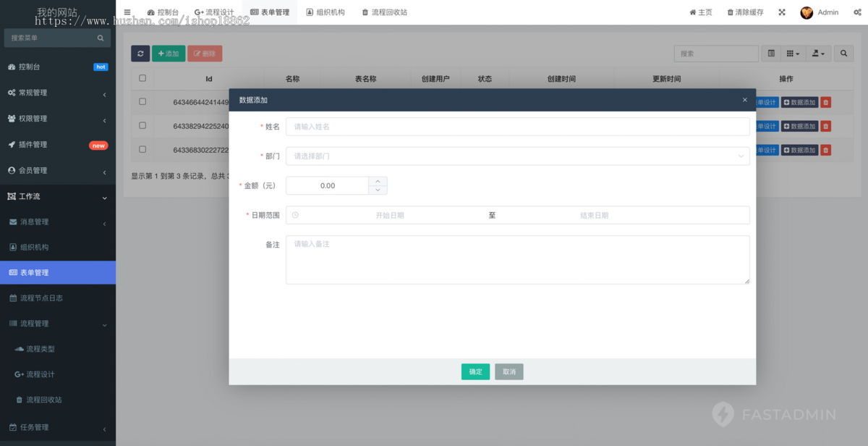
Task: Toggle the select-all checkbox in the table header
Action: [142, 77]
